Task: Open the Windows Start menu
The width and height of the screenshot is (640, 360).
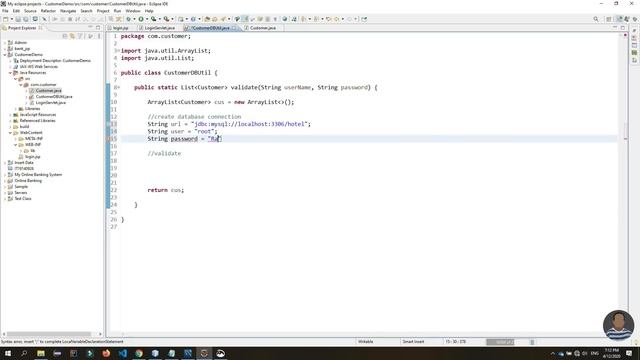Action: click(8, 353)
